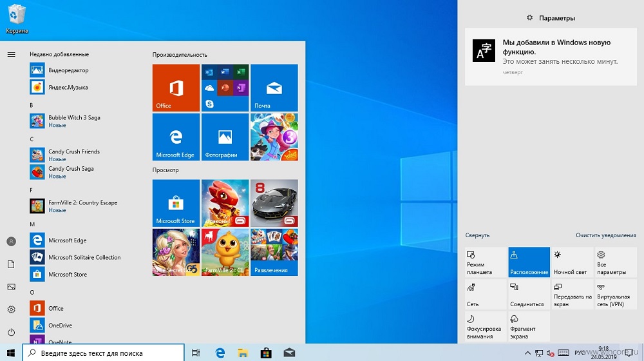Image resolution: width=644 pixels, height=361 pixels.
Task: Open File Explorer from the taskbar
Action: click(x=242, y=353)
